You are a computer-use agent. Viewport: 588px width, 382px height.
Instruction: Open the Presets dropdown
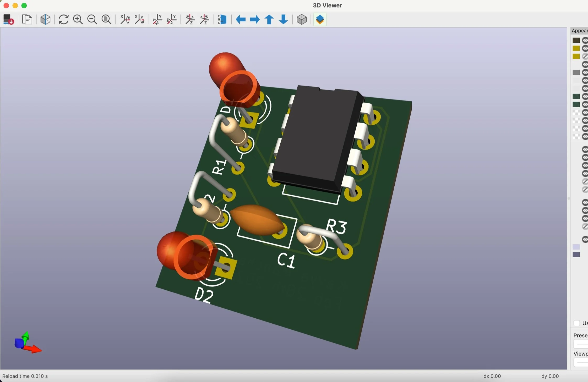582,344
